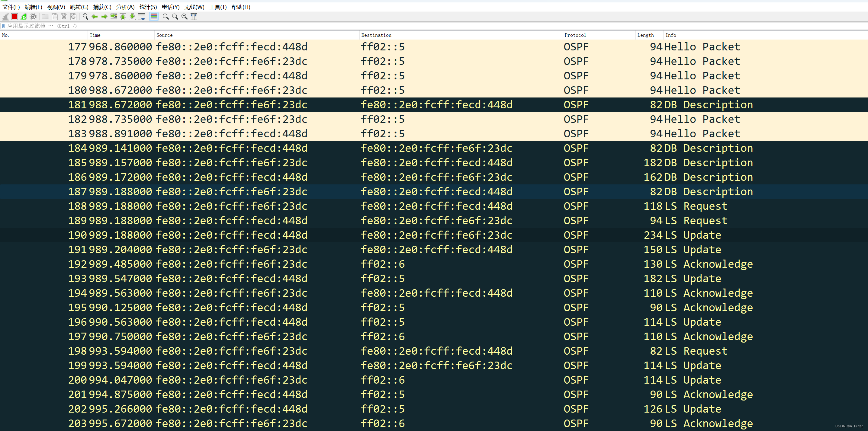The height and width of the screenshot is (431, 868).
Task: Click Go to specified packet icon
Action: 114,17
